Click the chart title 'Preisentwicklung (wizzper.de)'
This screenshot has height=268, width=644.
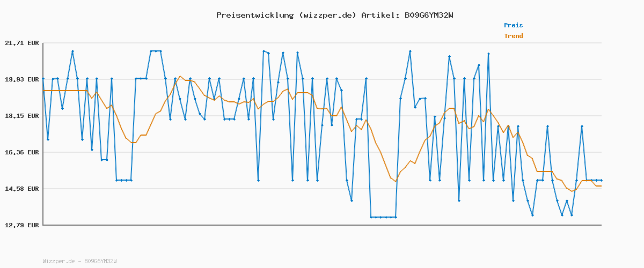point(286,15)
